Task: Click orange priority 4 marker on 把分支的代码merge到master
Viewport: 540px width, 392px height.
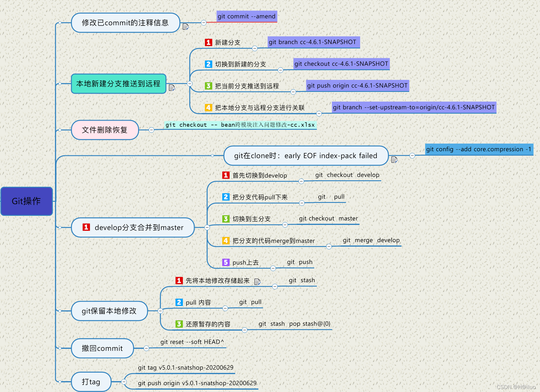Action: click(x=226, y=240)
